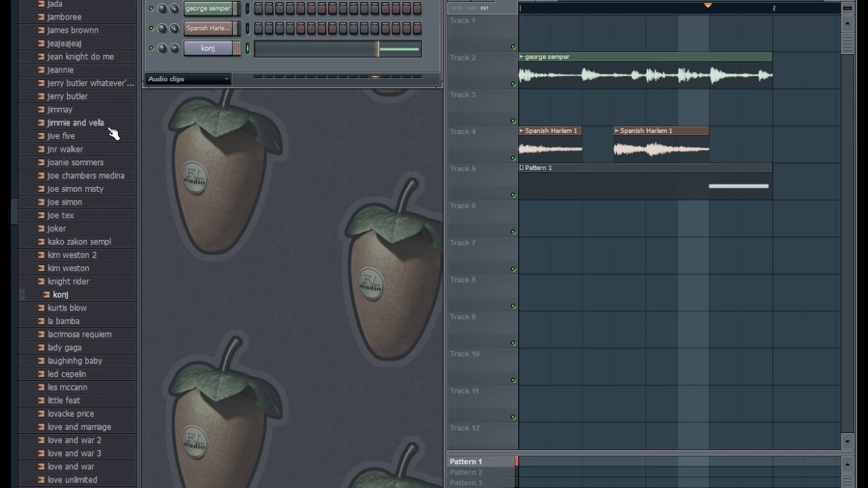This screenshot has width=868, height=488.
Task: Open the Audio clips filter dropdown
Action: click(x=189, y=79)
